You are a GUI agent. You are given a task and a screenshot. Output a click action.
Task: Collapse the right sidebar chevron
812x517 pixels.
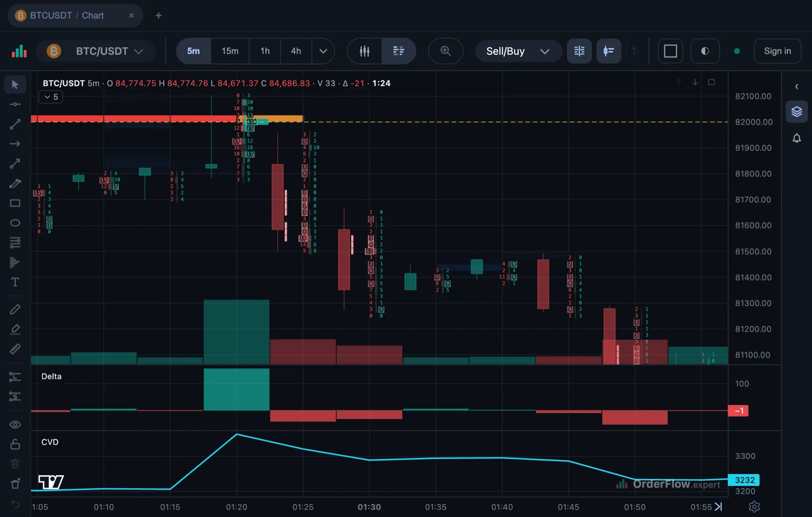797,86
